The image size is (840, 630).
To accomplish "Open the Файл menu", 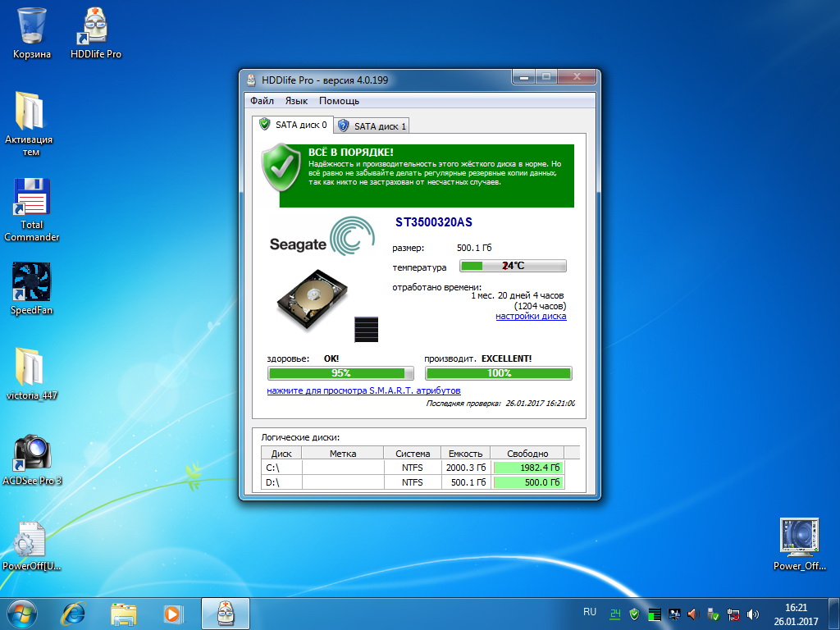I will 262,101.
